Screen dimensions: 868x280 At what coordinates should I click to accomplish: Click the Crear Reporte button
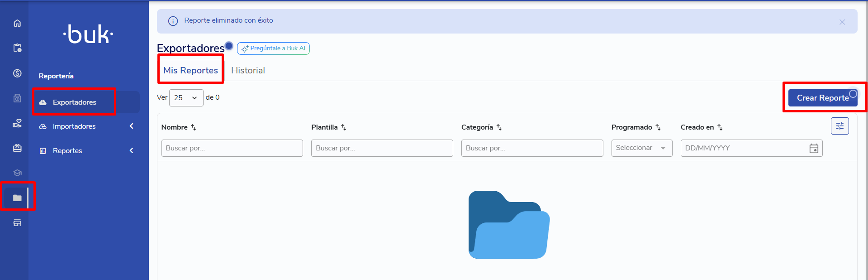pyautogui.click(x=822, y=98)
